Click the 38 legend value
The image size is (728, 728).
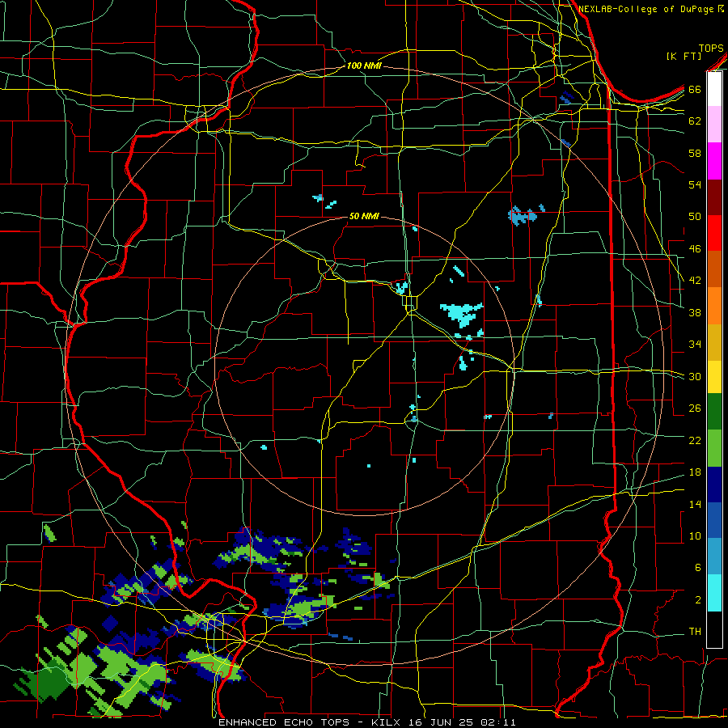tap(695, 312)
